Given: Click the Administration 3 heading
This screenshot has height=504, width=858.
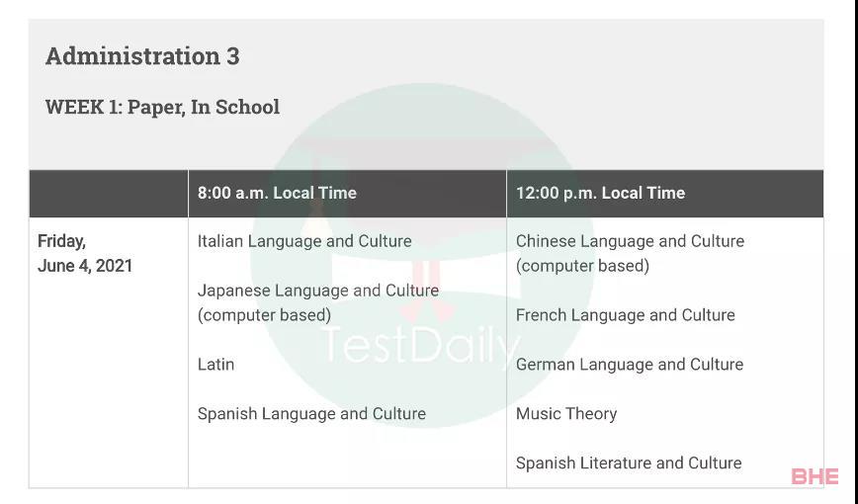Looking at the screenshot, I should [142, 55].
